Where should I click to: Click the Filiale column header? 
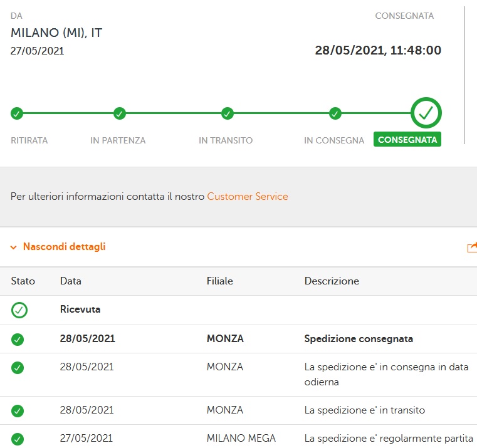point(219,281)
